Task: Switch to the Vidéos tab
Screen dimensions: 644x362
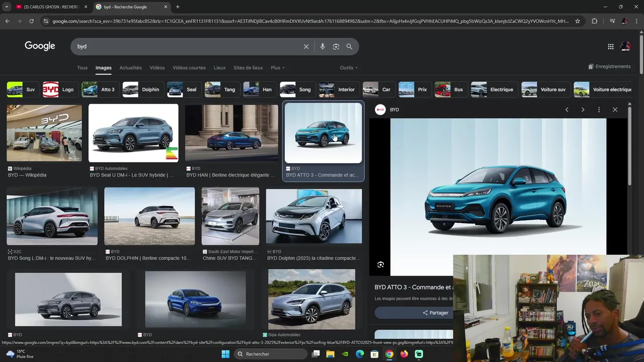Action: click(157, 68)
